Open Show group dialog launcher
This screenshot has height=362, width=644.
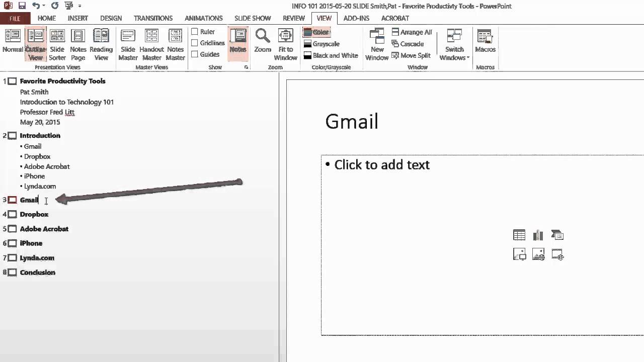tap(246, 67)
